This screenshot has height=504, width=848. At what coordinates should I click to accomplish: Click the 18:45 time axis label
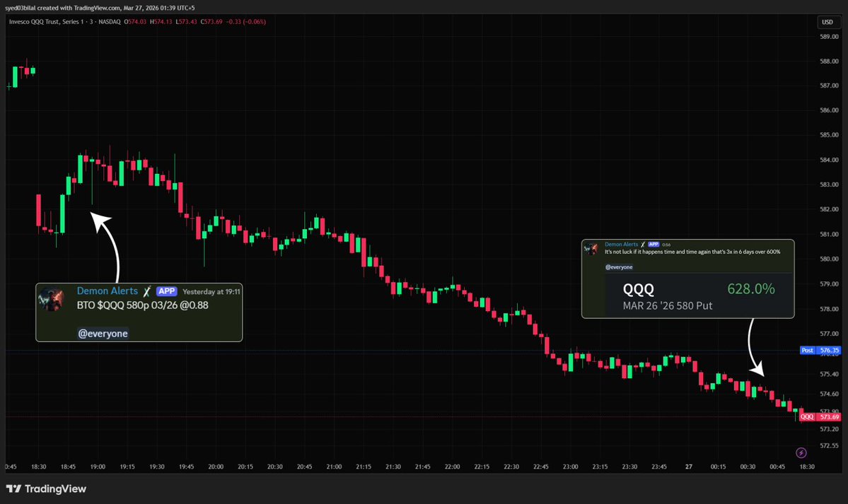[68, 467]
